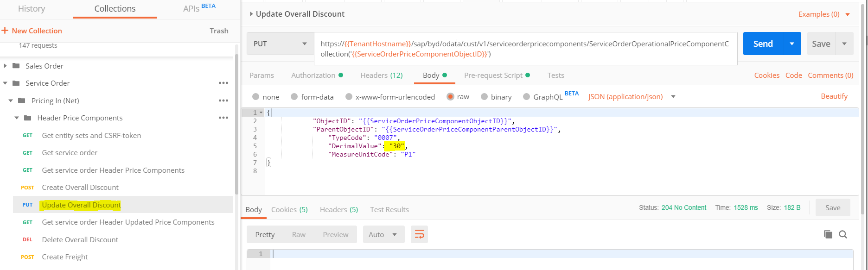Open the PUT method dropdown
868x270 pixels.
pyautogui.click(x=280, y=44)
